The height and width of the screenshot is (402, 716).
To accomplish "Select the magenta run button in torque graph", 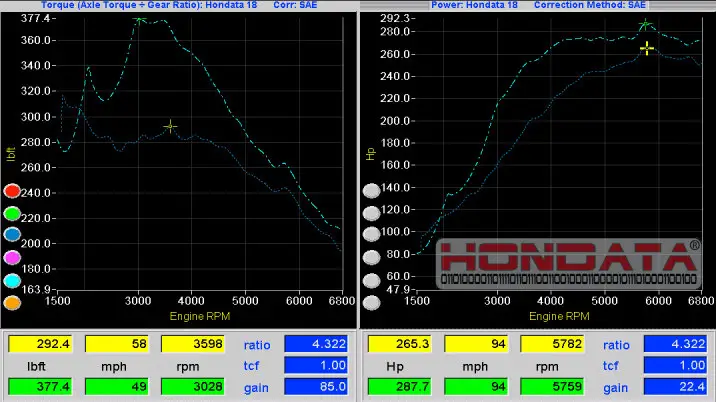I will [12, 258].
